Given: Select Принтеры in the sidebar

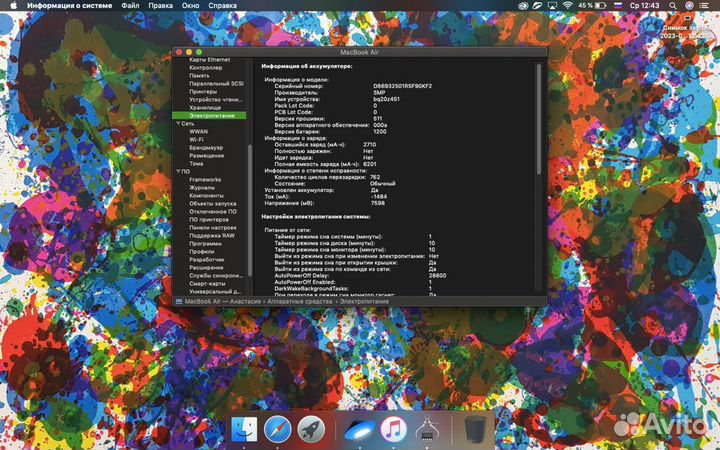Looking at the screenshot, I should [x=203, y=92].
